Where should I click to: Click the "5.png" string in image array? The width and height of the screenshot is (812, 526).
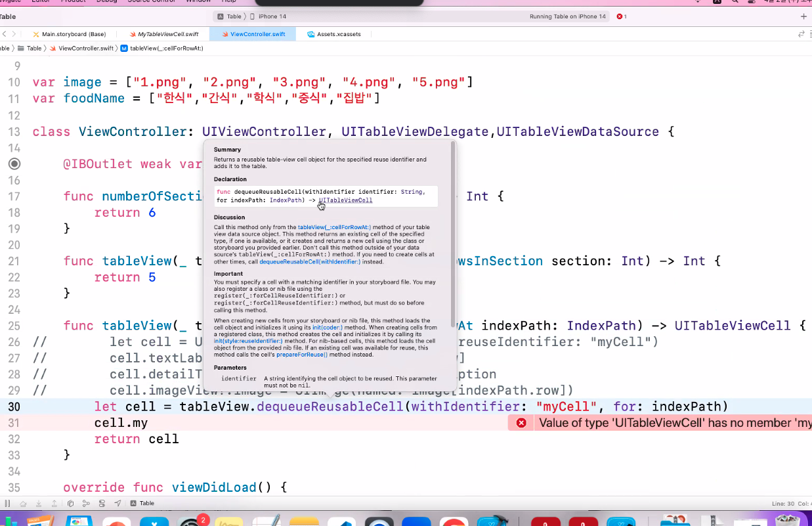pyautogui.click(x=438, y=82)
